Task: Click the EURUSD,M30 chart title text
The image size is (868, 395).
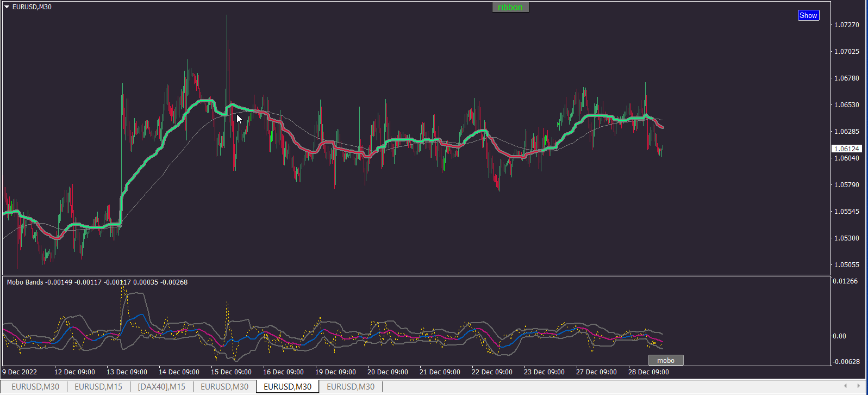Action: tap(32, 7)
